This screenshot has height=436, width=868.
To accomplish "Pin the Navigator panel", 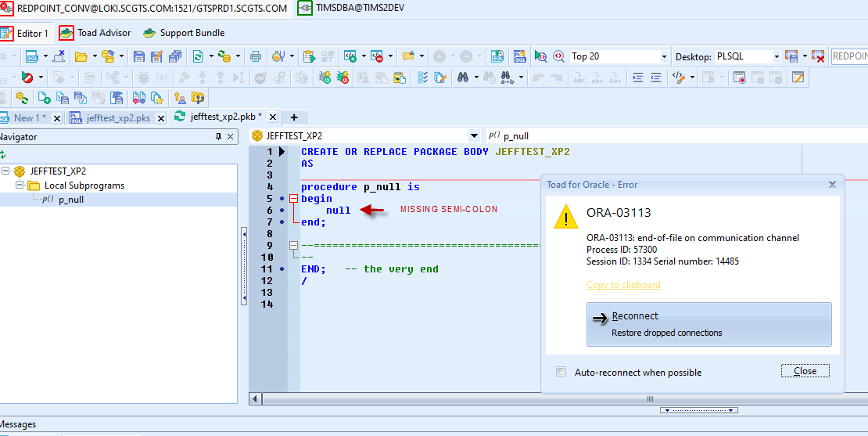I will [218, 137].
